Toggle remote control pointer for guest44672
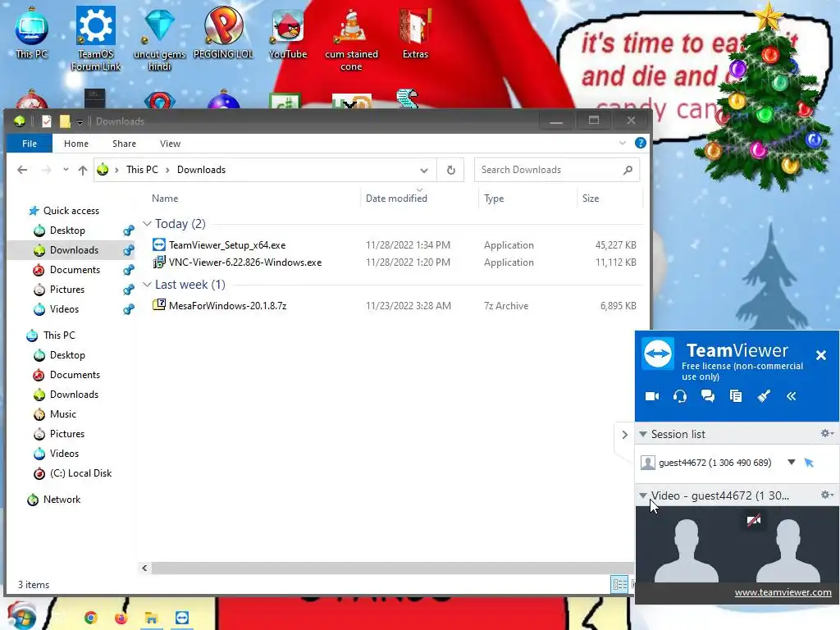The image size is (840, 630). tap(809, 463)
